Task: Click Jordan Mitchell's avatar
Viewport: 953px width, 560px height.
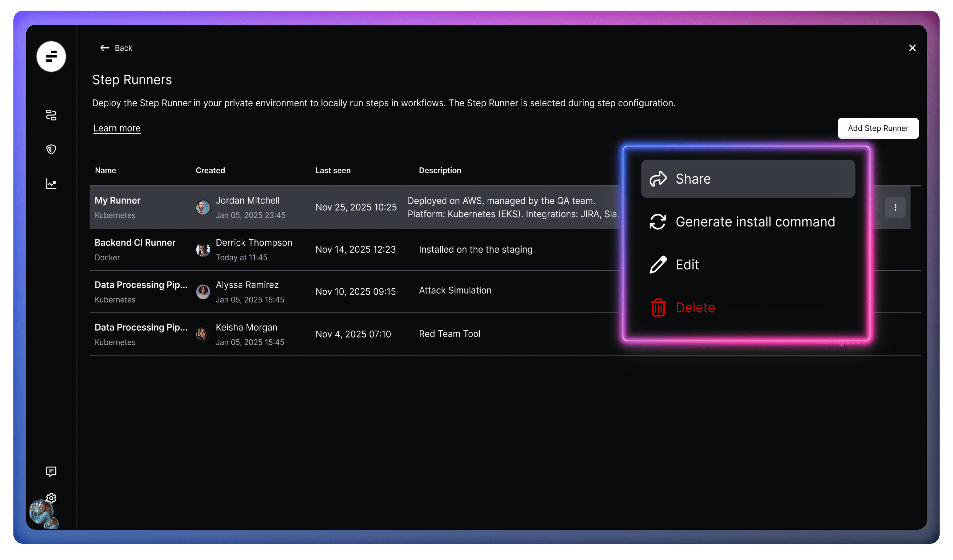Action: 203,207
